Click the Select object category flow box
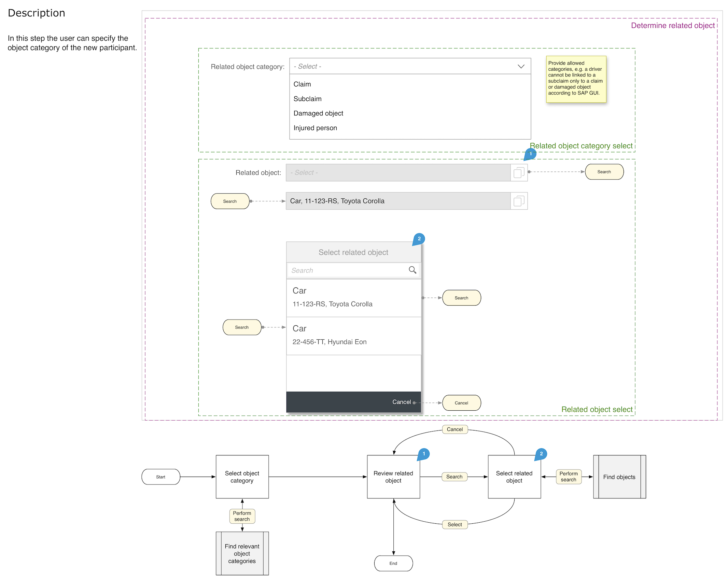Screen dimensions: 728x579 (x=242, y=477)
